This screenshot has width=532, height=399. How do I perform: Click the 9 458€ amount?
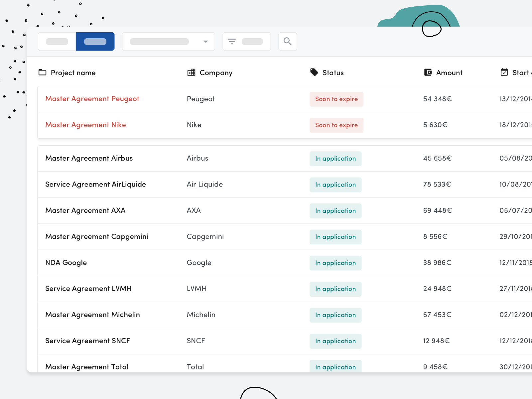pyautogui.click(x=435, y=367)
